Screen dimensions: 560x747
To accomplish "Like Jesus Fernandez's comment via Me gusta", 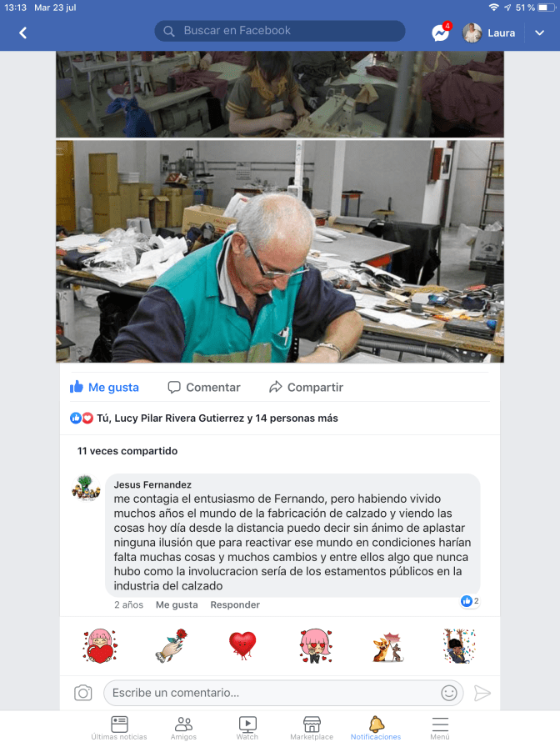I will click(177, 604).
